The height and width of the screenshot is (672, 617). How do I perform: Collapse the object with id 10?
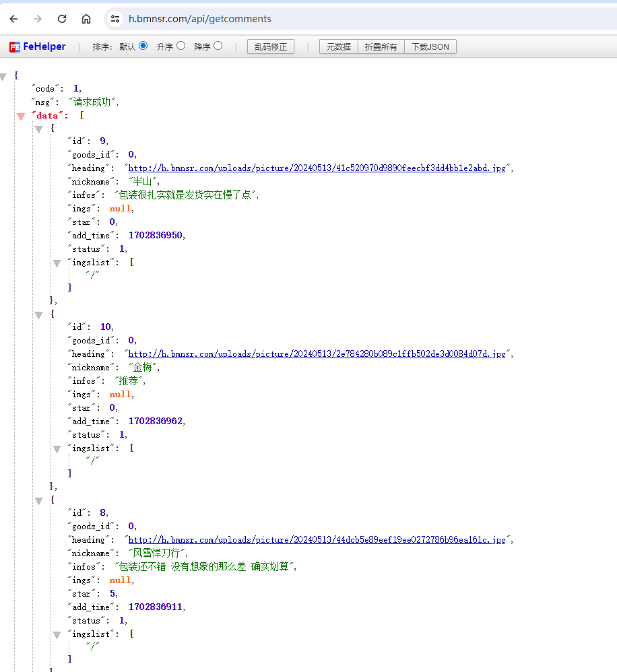39,315
